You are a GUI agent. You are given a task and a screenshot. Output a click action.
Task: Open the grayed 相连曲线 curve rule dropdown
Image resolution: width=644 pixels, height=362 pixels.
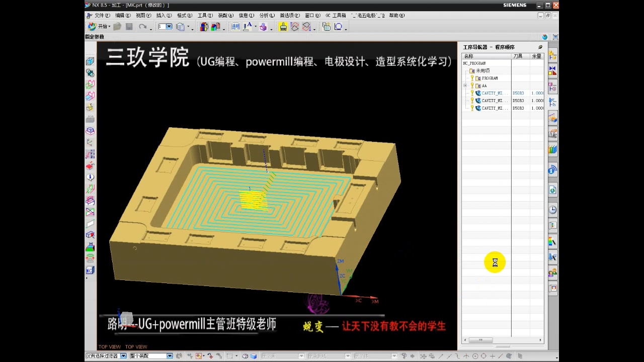329,356
